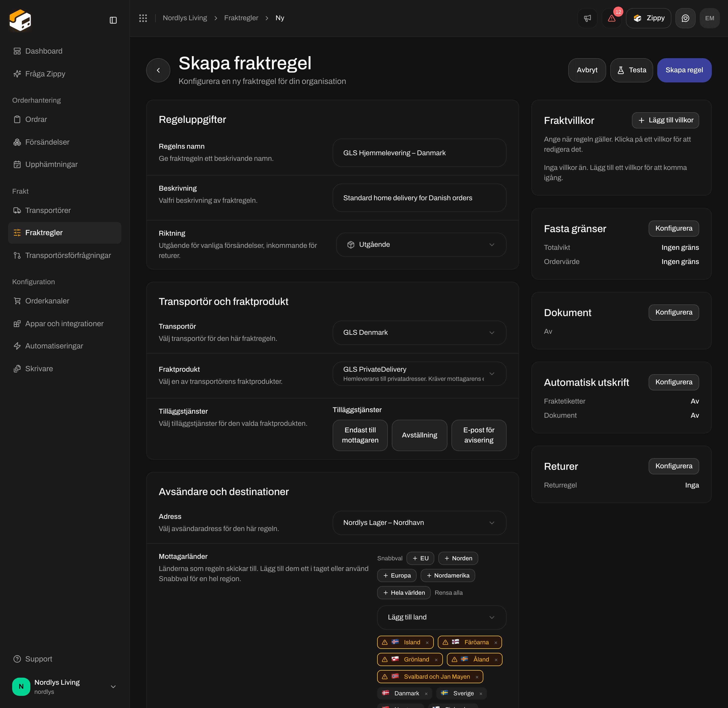
Task: Open the announcements megaphone icon
Action: point(587,18)
